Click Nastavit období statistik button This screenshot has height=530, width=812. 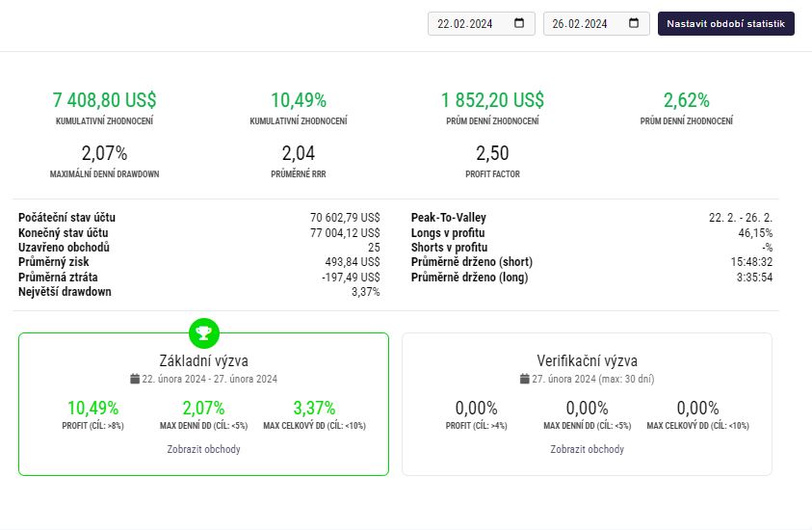coord(726,24)
